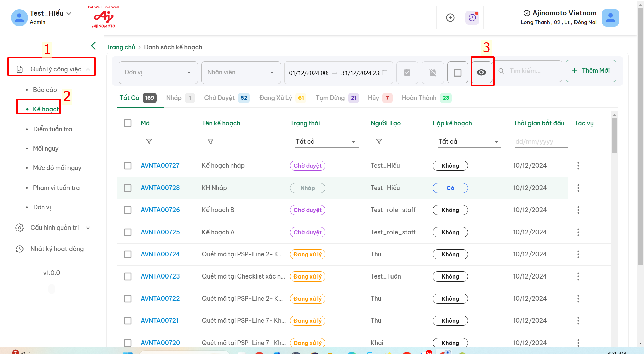Switch to the Chờ Duyệt tab
This screenshot has width=644, height=354.
click(227, 98)
